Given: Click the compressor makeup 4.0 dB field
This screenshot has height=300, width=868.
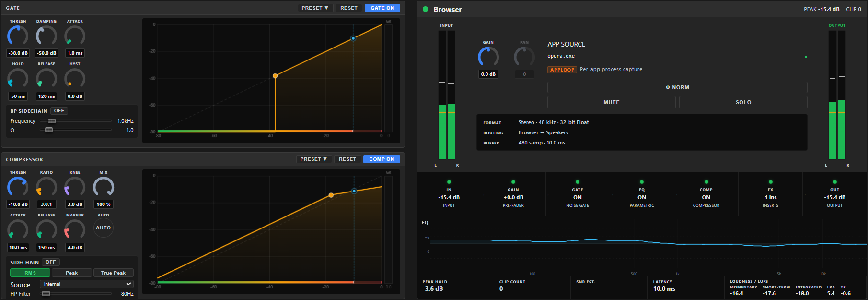Looking at the screenshot, I should point(75,248).
